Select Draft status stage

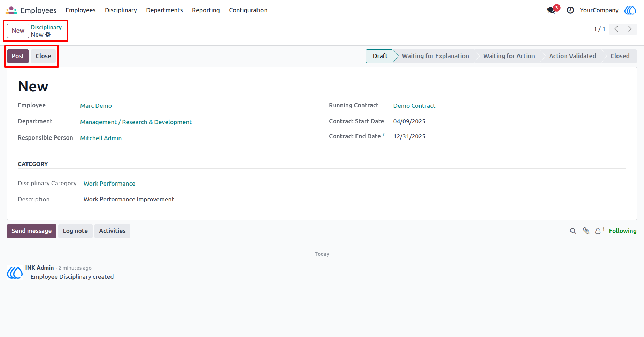click(x=380, y=56)
